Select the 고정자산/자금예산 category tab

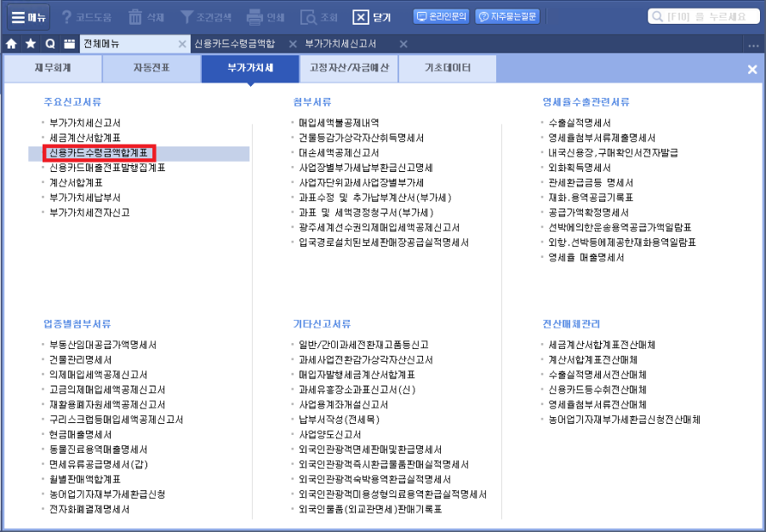tap(349, 68)
